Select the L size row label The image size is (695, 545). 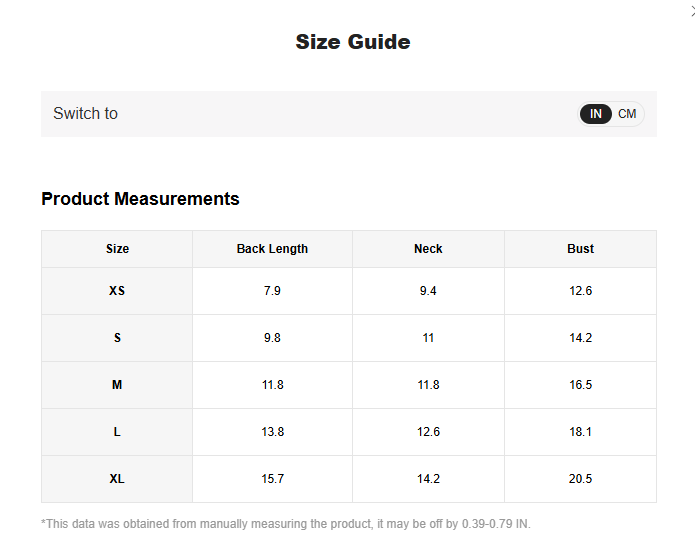click(117, 432)
